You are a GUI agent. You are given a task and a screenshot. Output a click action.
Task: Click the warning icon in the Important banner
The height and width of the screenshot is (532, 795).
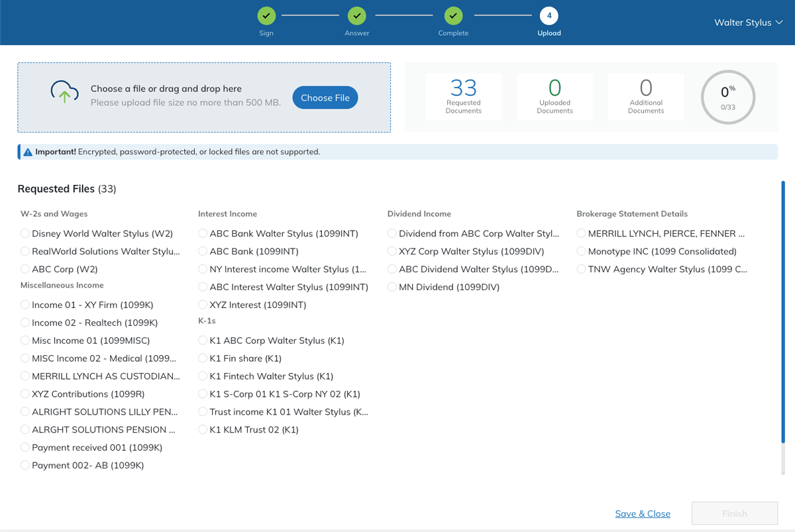[x=27, y=151]
